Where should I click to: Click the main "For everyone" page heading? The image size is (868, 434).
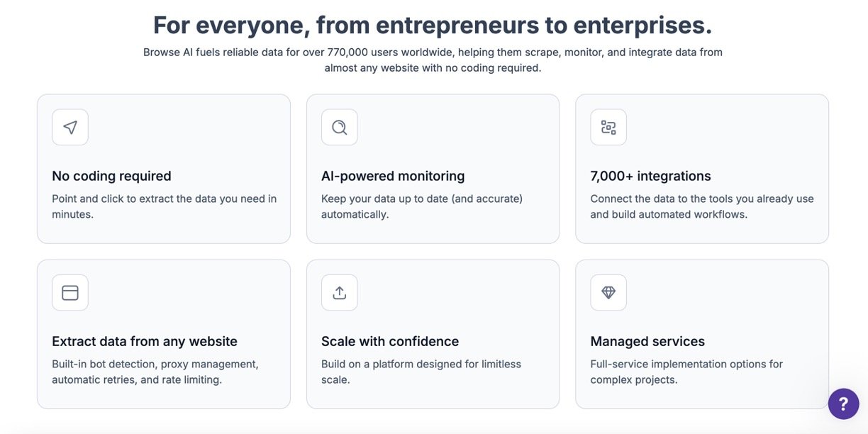tap(433, 26)
